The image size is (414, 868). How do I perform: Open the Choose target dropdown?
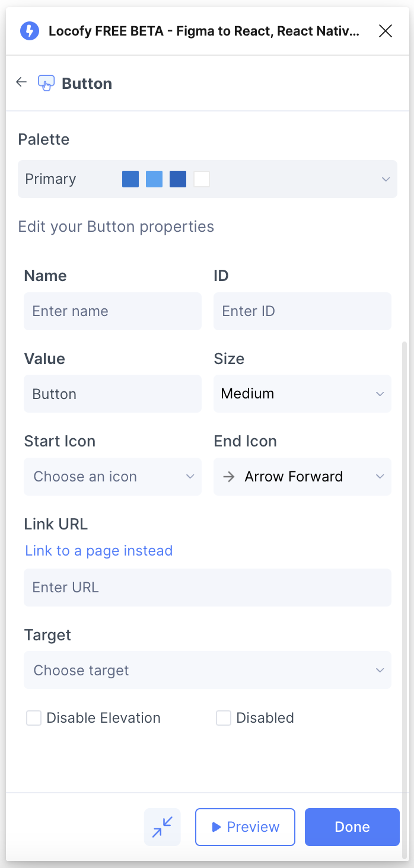click(208, 670)
